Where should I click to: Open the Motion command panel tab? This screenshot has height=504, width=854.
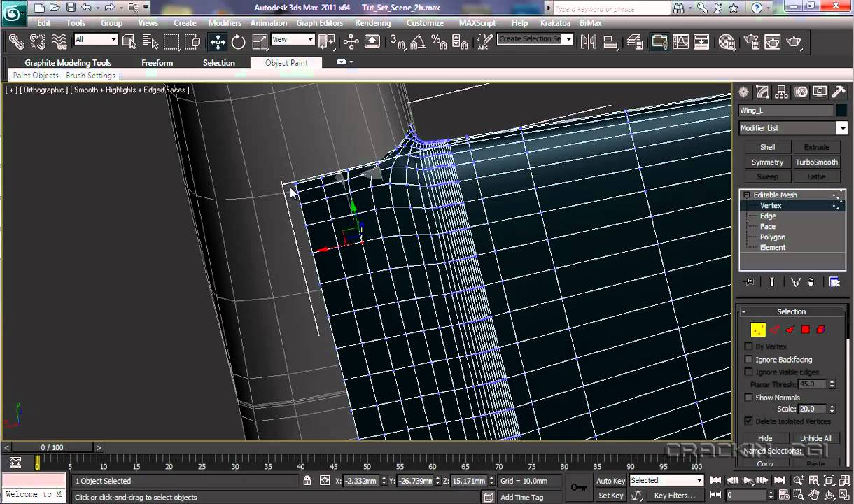click(801, 92)
